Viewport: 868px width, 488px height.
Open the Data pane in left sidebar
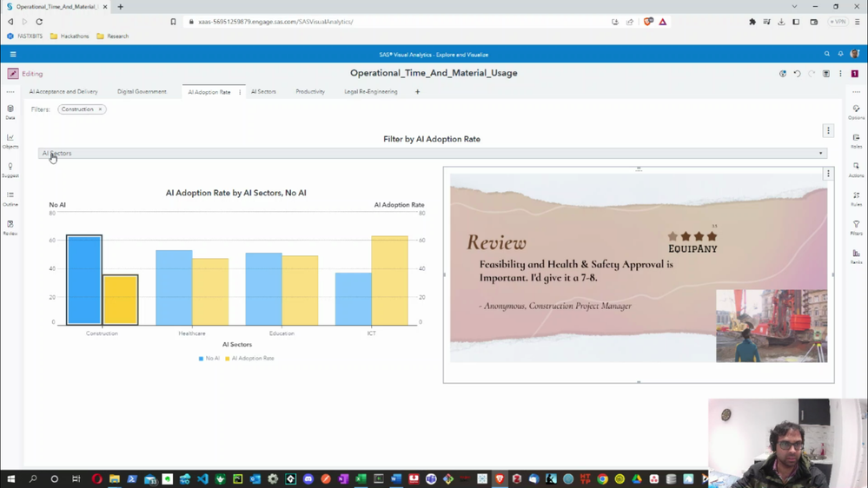10,111
